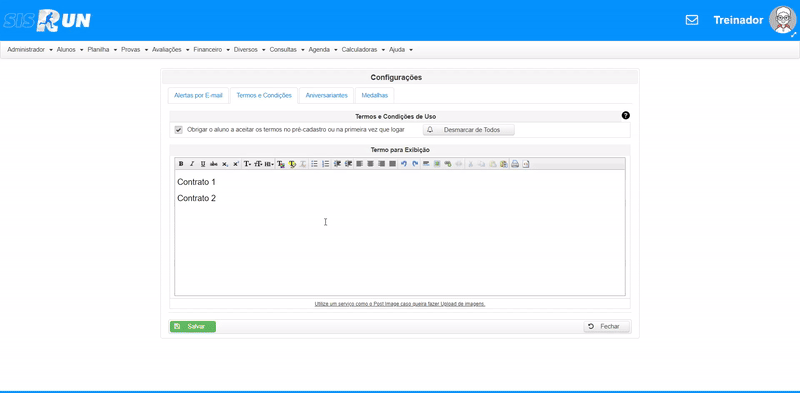Align text left

(x=359, y=164)
